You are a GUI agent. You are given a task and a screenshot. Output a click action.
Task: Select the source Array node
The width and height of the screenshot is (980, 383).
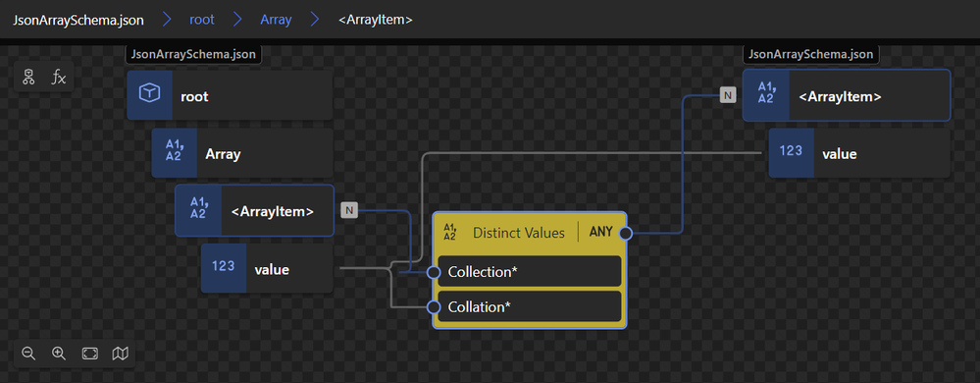[x=242, y=153]
